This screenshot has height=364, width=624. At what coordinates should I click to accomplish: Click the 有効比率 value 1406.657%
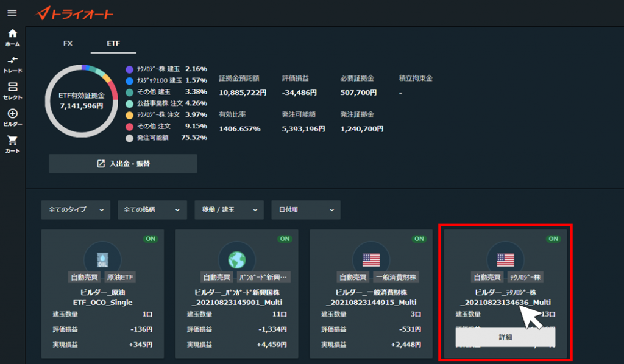point(239,129)
